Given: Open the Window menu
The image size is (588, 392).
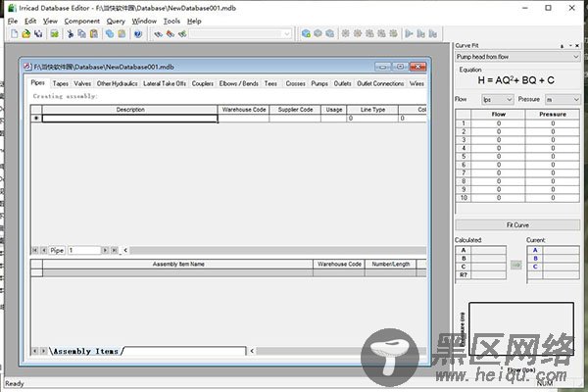Looking at the screenshot, I should tap(144, 22).
